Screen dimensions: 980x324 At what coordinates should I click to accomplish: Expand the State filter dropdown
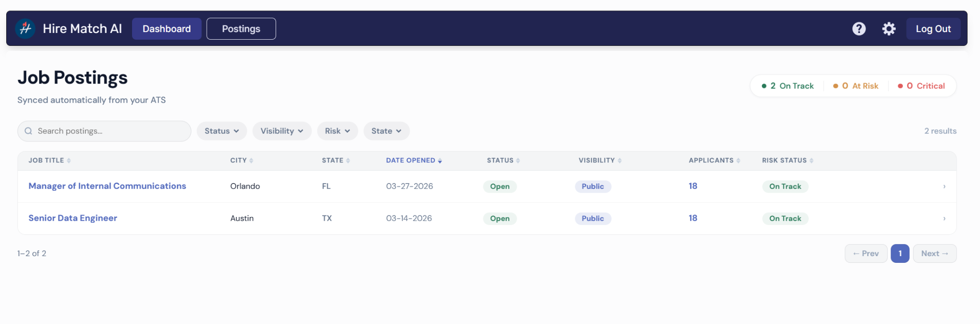coord(386,131)
